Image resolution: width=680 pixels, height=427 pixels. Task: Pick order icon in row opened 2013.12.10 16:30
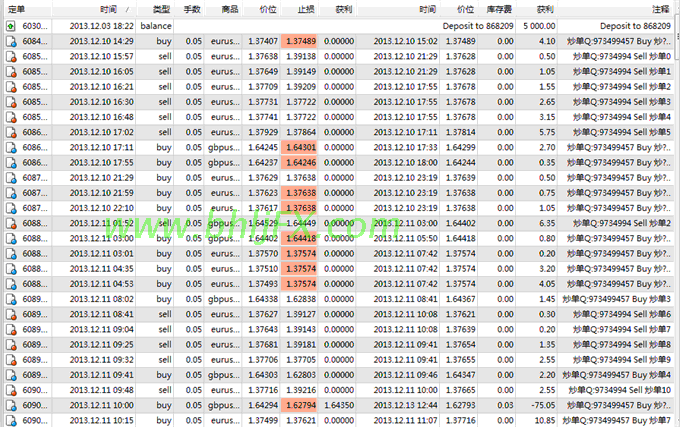(x=11, y=102)
